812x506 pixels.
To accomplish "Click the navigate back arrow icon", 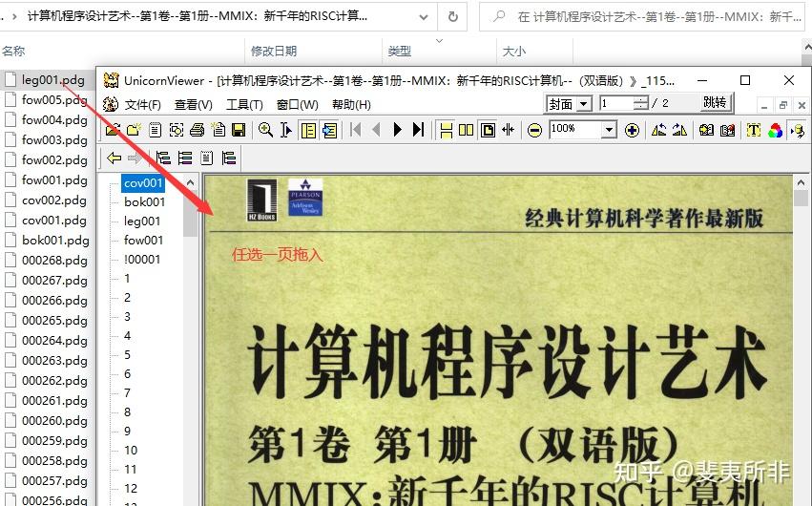I will point(114,158).
